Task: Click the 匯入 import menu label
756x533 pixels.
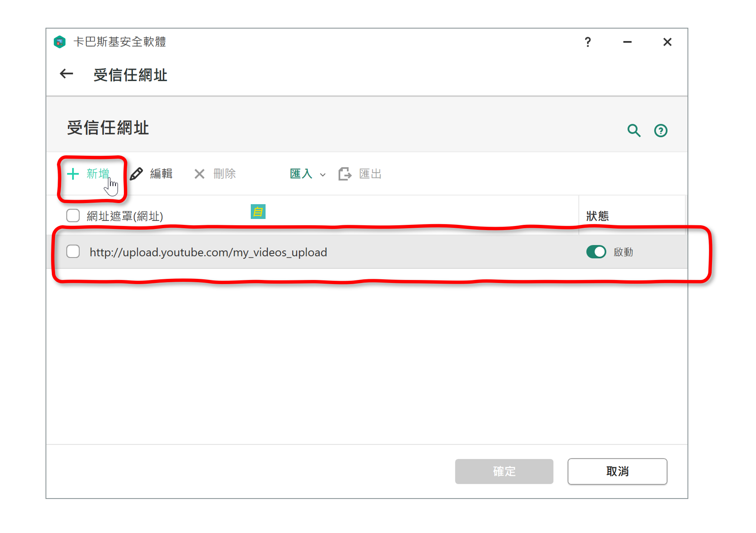Action: [x=301, y=174]
